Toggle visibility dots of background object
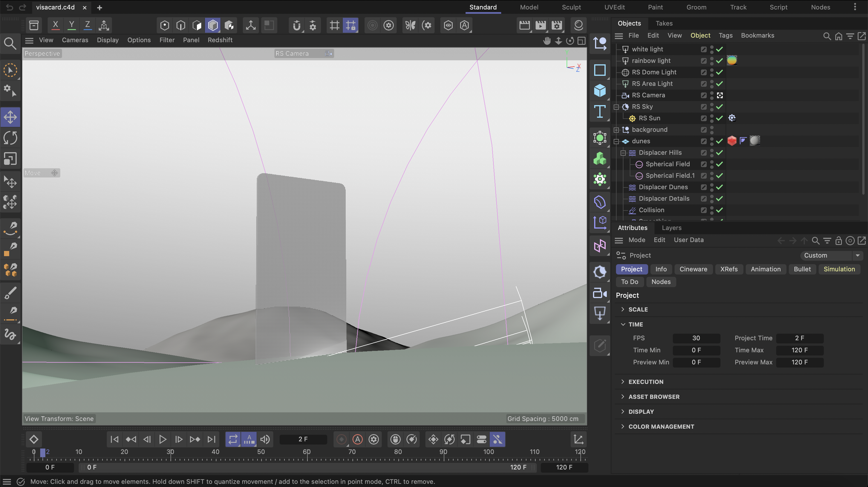868x487 pixels. coord(712,130)
